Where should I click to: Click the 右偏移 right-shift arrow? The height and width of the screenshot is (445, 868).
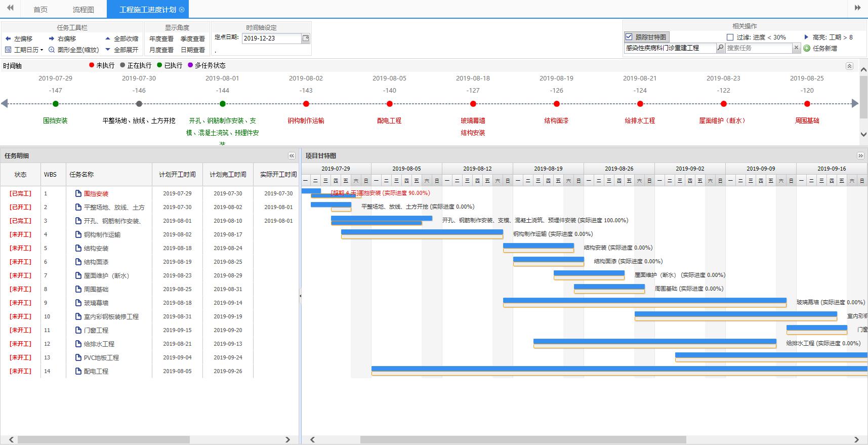pyautogui.click(x=52, y=38)
